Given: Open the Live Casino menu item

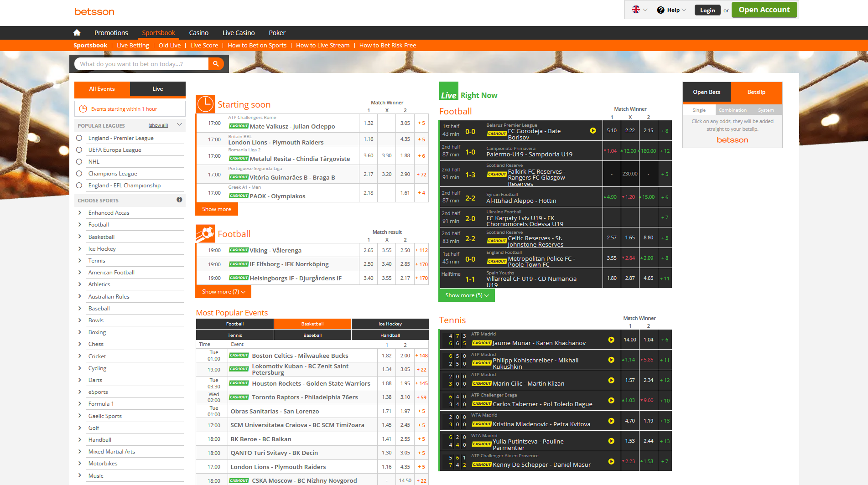Looking at the screenshot, I should coord(239,33).
